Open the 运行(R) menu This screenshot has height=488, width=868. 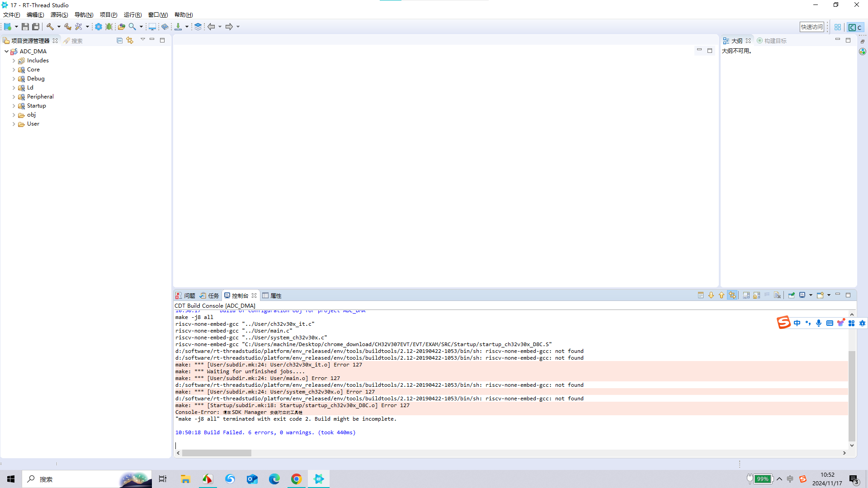(133, 15)
